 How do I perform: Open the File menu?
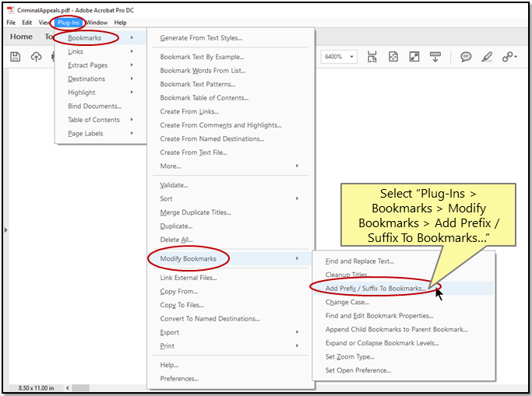[x=11, y=23]
